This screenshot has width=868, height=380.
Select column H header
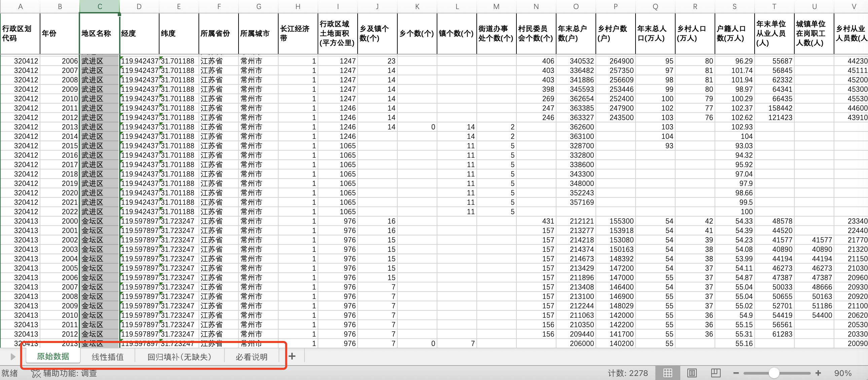[298, 6]
